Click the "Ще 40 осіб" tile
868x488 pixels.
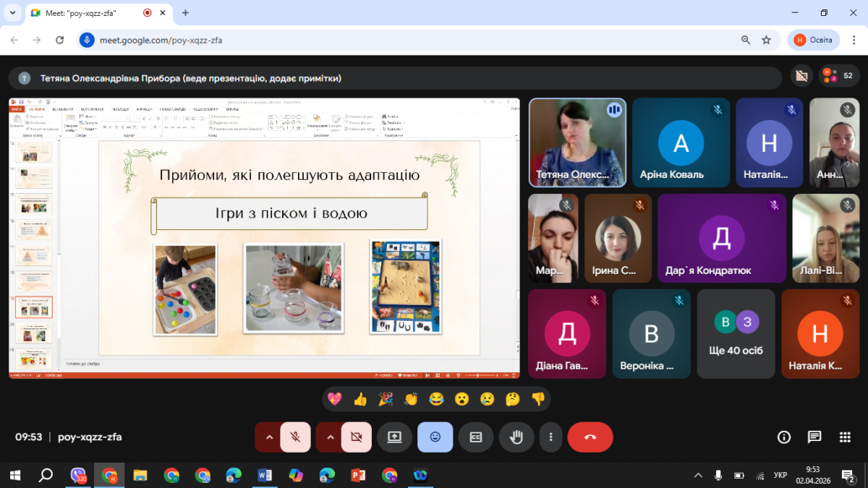(x=736, y=334)
